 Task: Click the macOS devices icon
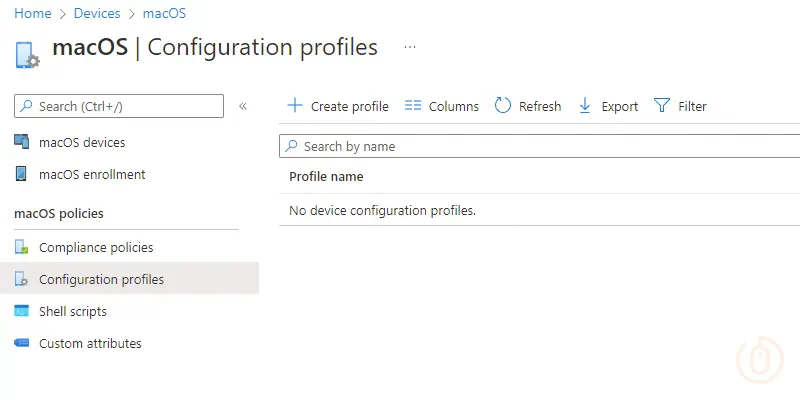click(x=22, y=142)
